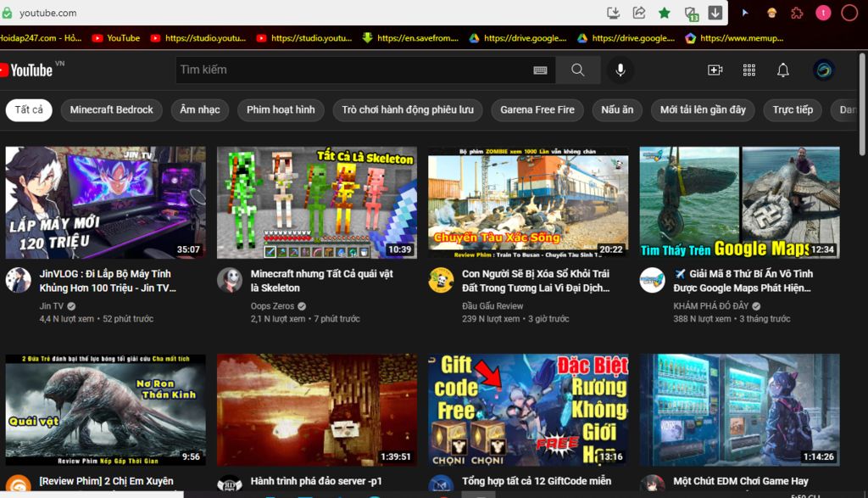868x498 pixels.
Task: Select the Mới tải lên gần đây chip
Action: [x=703, y=109]
